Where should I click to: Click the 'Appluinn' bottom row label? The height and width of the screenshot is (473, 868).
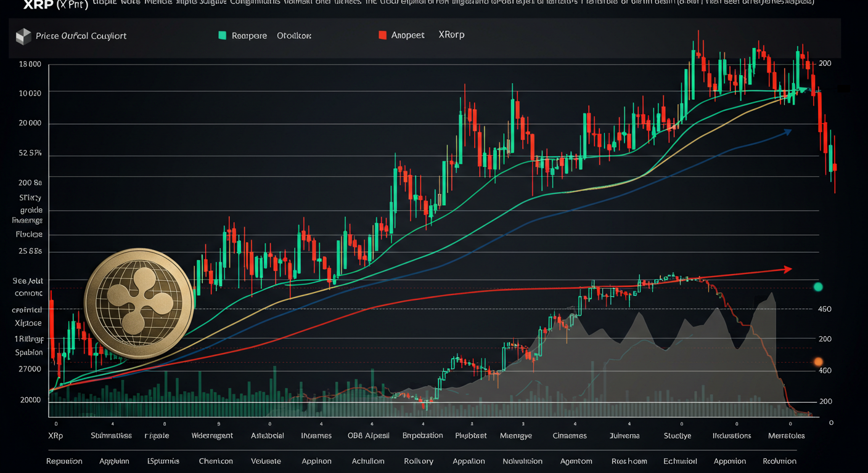114,461
